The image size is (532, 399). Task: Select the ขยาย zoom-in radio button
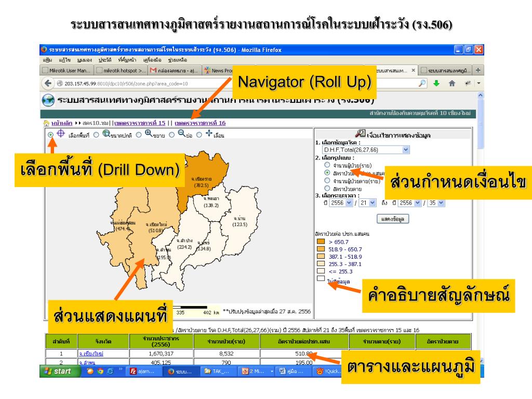point(139,135)
